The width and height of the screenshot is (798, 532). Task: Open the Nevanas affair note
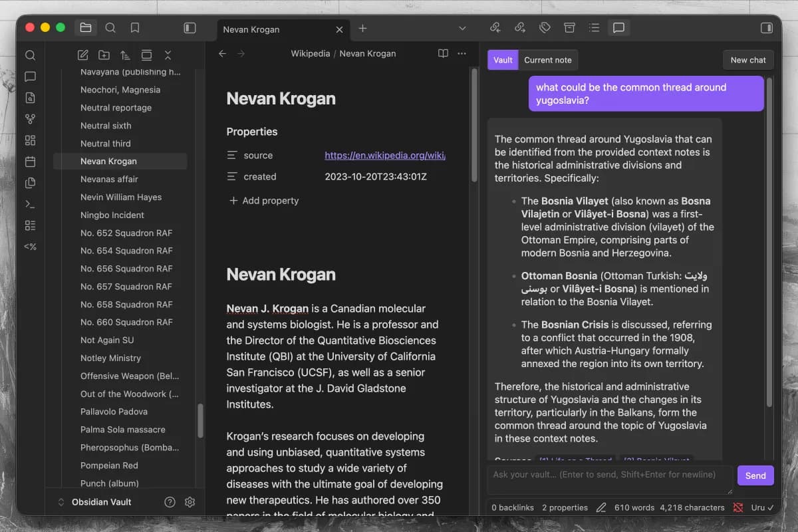tap(109, 179)
